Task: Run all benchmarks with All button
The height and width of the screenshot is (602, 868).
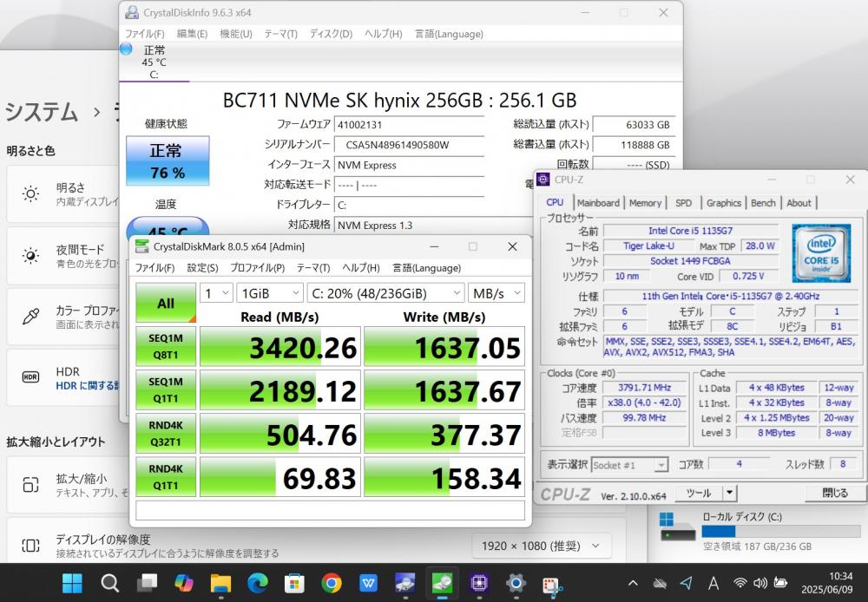Action: click(166, 303)
